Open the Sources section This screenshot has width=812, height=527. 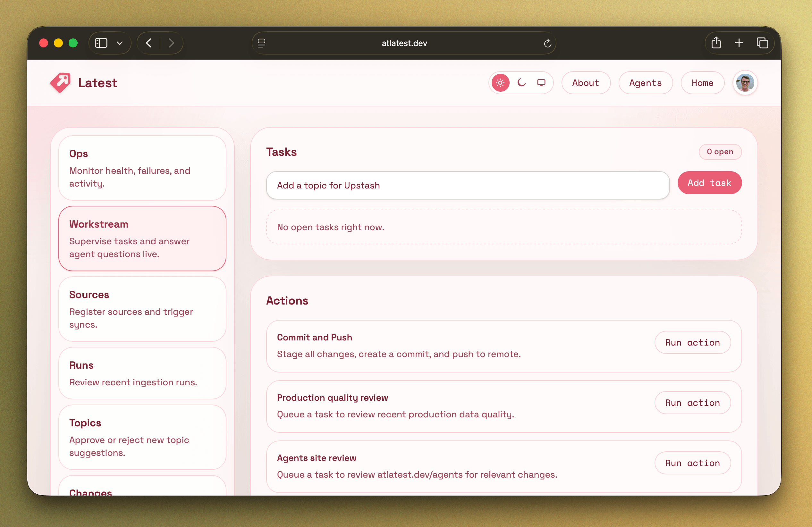coord(142,309)
